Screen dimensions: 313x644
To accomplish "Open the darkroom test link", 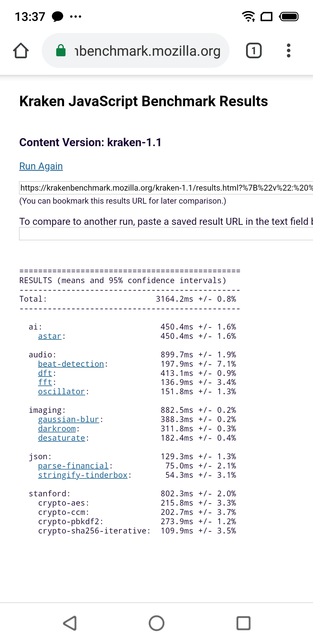I will click(57, 429).
